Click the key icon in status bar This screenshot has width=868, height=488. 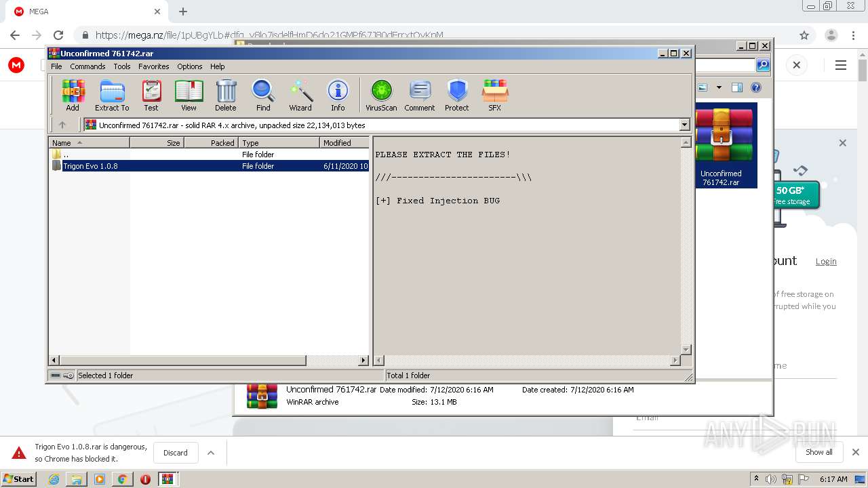[x=68, y=375]
